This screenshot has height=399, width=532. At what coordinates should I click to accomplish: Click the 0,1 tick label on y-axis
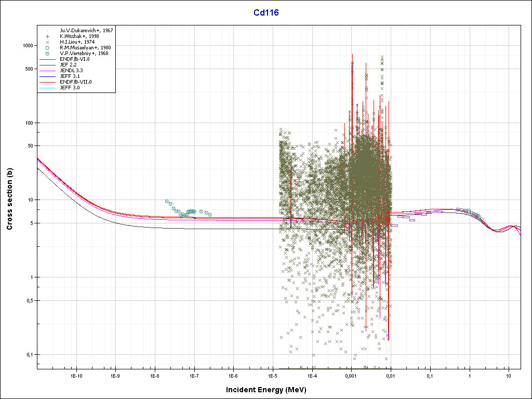tap(30, 355)
